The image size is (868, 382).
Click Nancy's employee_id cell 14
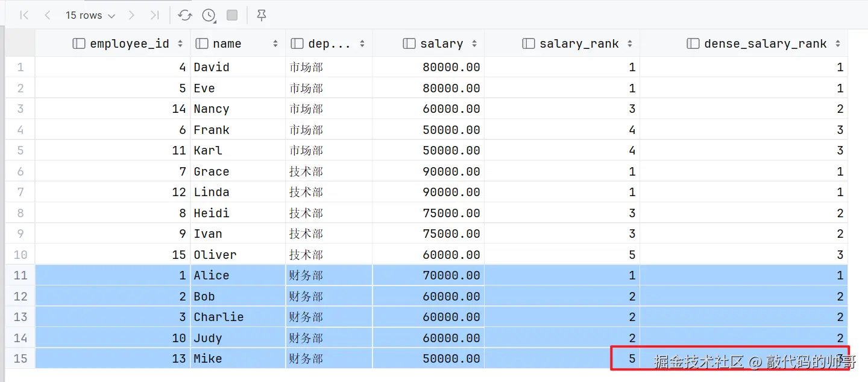[x=113, y=109]
